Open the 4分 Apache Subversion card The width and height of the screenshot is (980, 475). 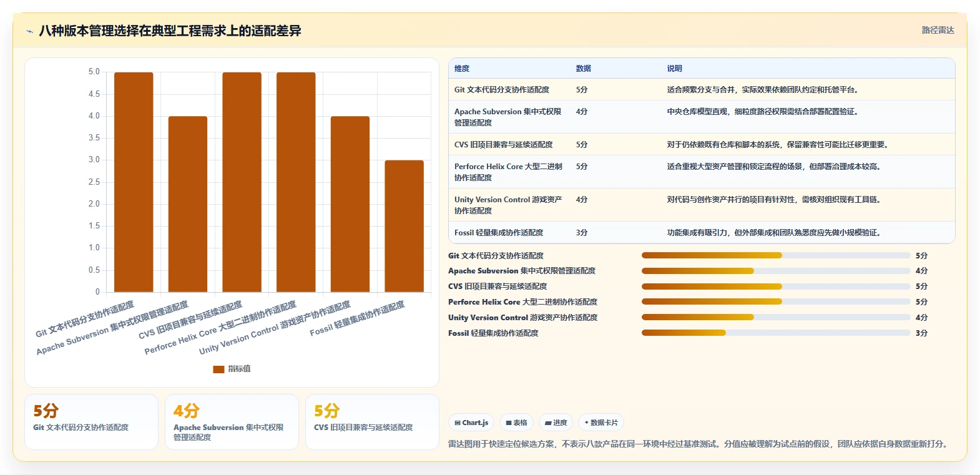[232, 421]
